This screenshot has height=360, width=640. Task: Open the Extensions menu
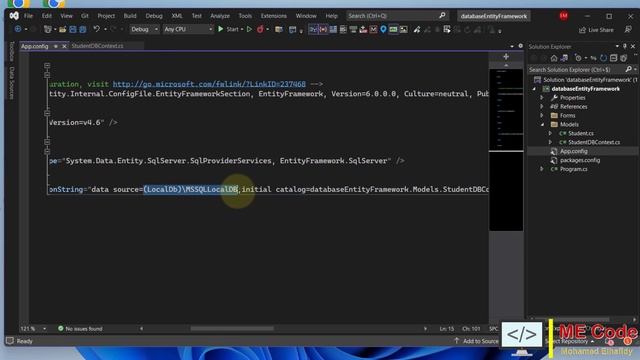coord(273,16)
